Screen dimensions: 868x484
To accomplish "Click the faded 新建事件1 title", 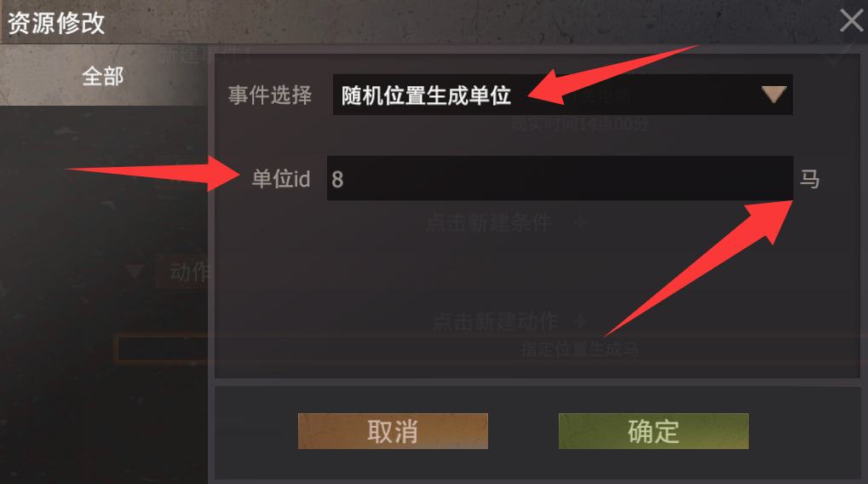I will coord(206,55).
